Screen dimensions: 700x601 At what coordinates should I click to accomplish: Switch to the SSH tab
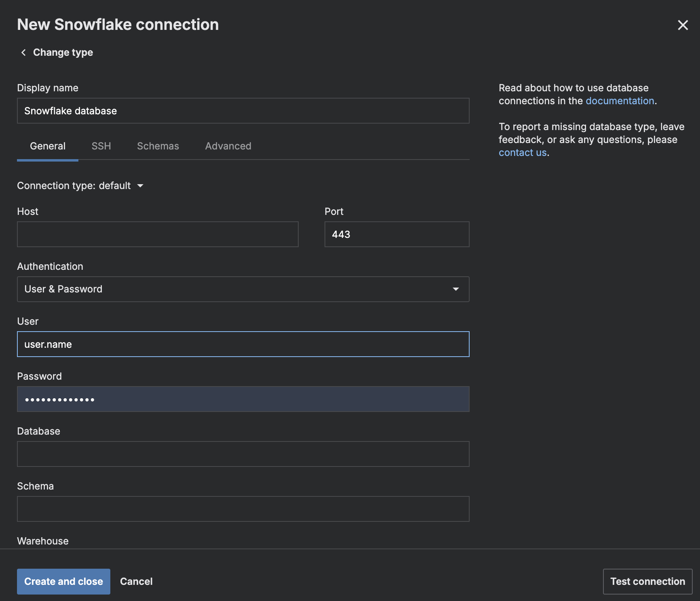click(x=101, y=146)
